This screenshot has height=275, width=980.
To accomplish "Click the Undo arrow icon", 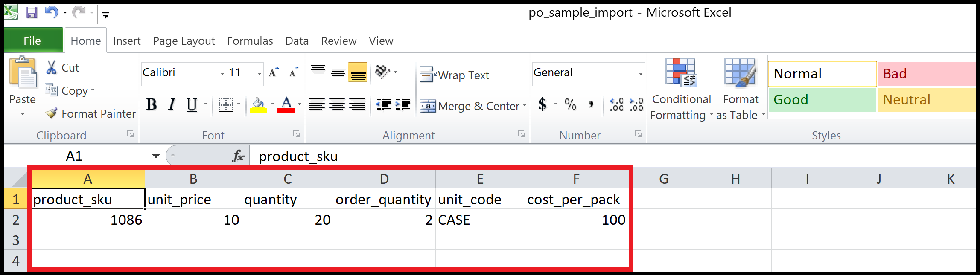I will point(51,13).
